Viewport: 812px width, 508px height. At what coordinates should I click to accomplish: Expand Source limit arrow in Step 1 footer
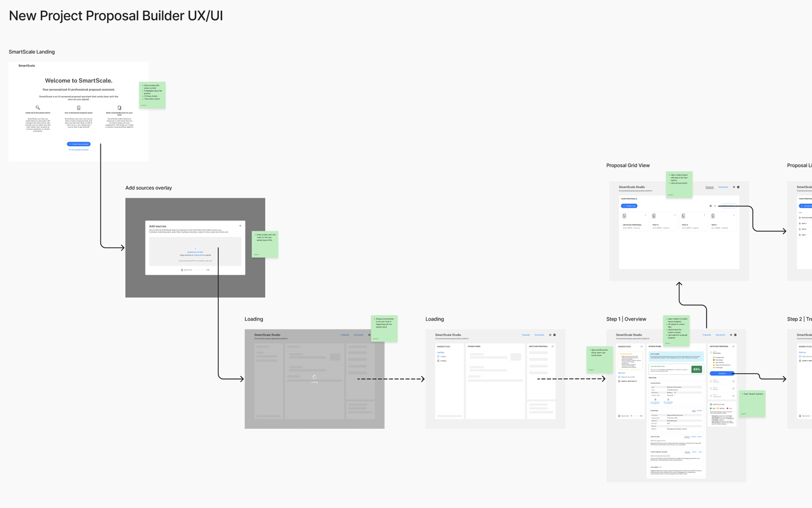pos(632,416)
